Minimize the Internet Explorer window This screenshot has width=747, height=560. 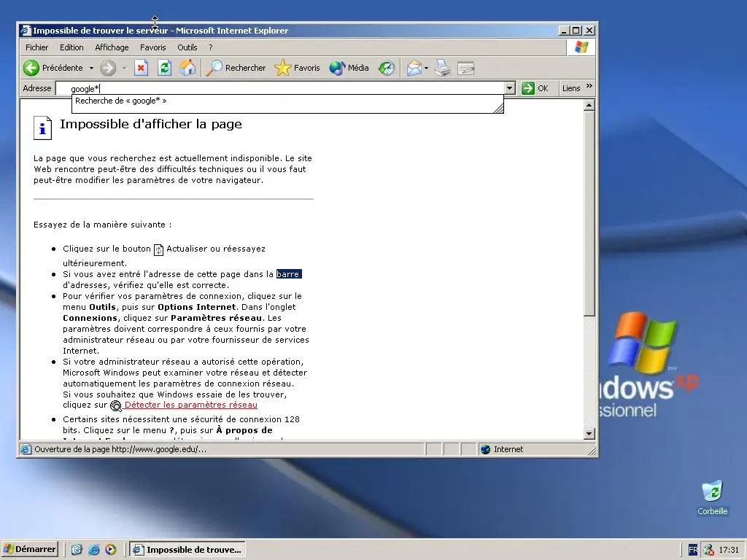(x=564, y=31)
